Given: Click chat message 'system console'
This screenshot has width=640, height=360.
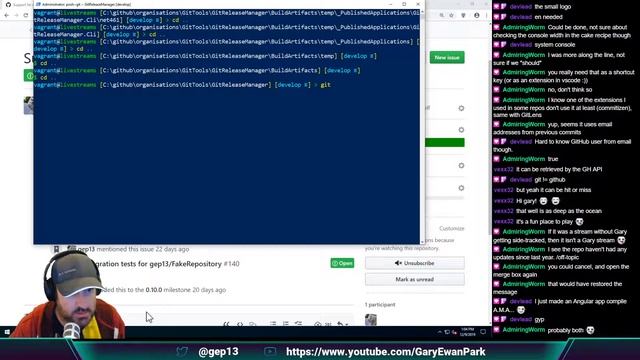Looking at the screenshot, I should pos(555,45).
